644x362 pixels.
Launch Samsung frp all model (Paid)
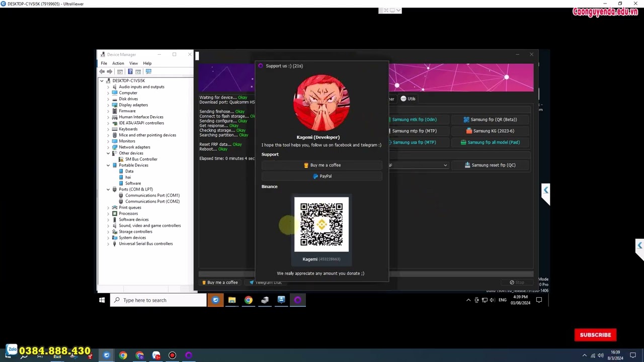click(x=490, y=142)
